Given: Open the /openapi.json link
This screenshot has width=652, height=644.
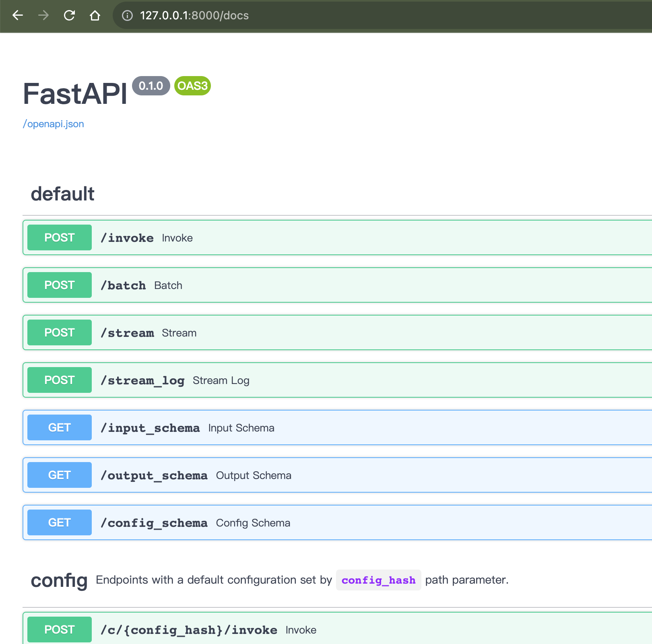Looking at the screenshot, I should [x=53, y=124].
